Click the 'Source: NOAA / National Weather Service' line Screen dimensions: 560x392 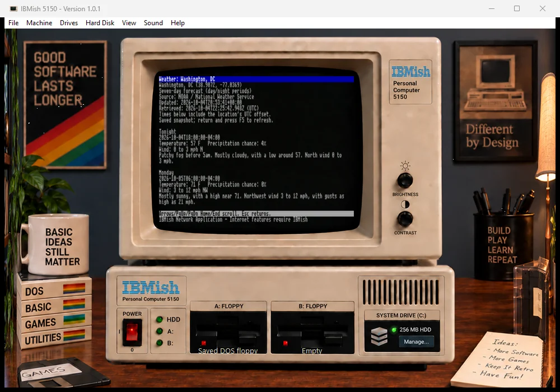(207, 96)
